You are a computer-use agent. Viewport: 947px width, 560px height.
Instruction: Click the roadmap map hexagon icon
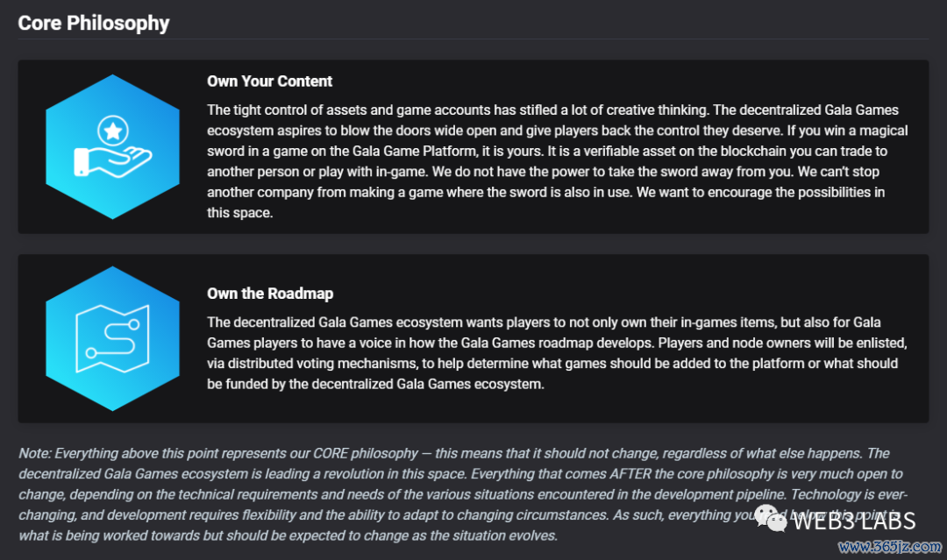pos(112,338)
